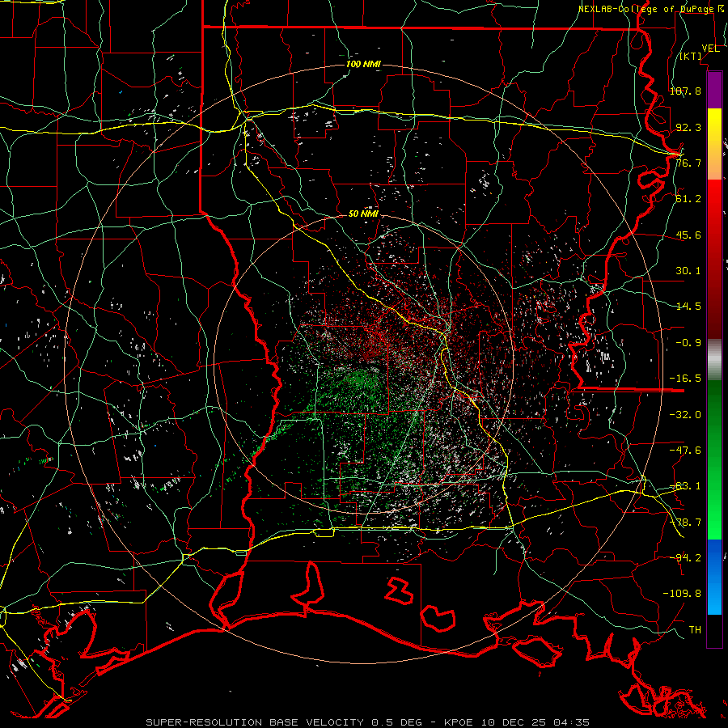The image size is (728, 728).
Task: Click the 30.1 scale value
Action: coord(688,271)
